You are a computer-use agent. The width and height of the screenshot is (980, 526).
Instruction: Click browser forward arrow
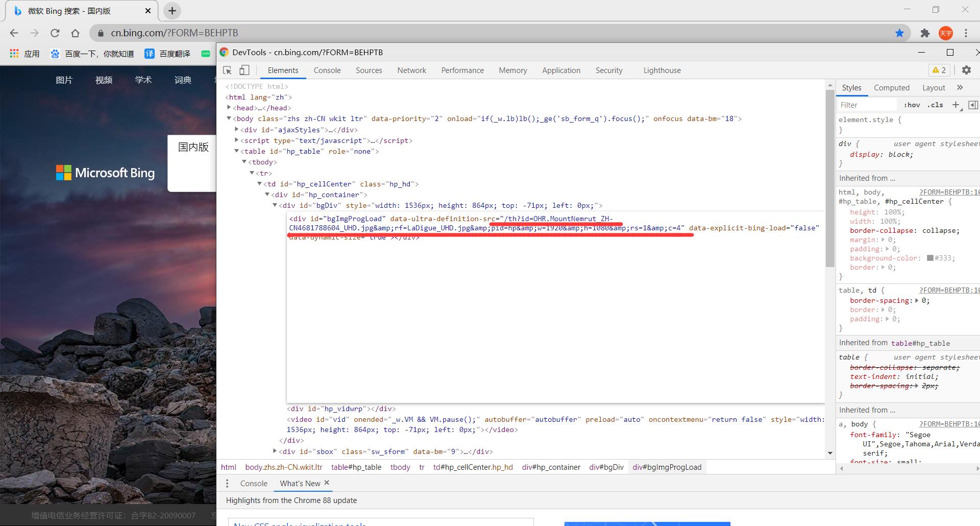click(x=34, y=33)
